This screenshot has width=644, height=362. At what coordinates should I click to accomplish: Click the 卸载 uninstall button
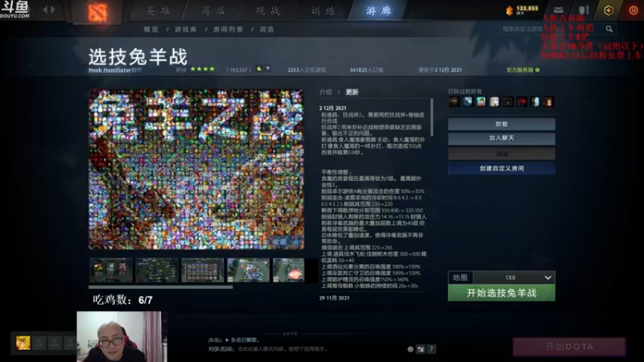click(x=502, y=124)
